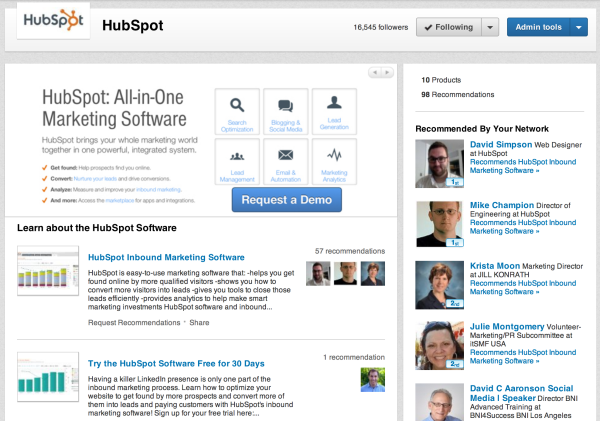
Task: Open the Inbound Marketing Software chart thumbnail
Action: (x=48, y=271)
